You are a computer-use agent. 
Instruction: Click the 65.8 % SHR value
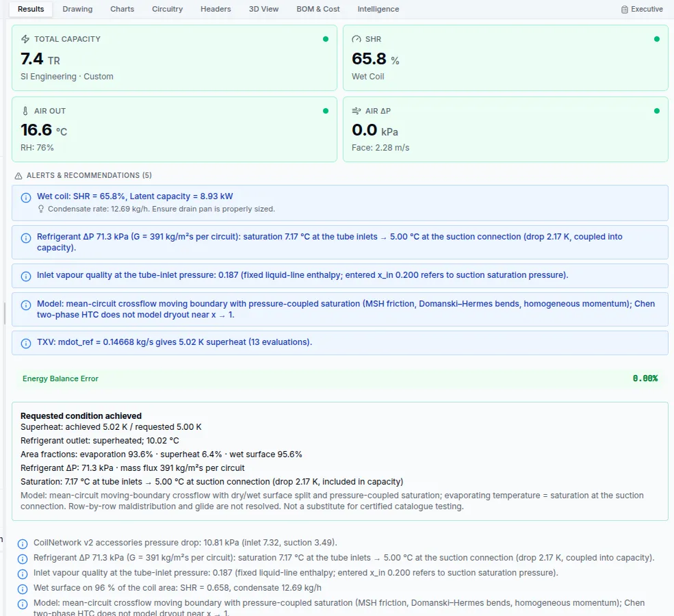(x=375, y=59)
